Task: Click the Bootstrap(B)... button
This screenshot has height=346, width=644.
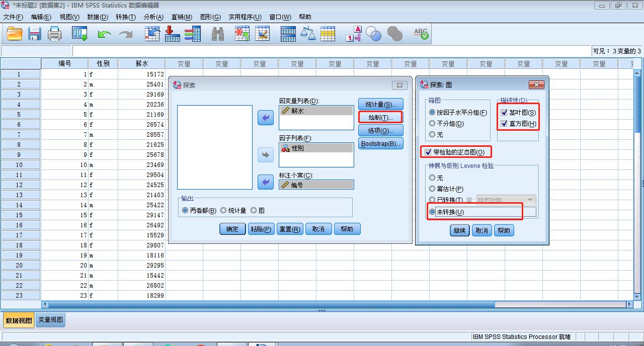Action: pyautogui.click(x=381, y=143)
